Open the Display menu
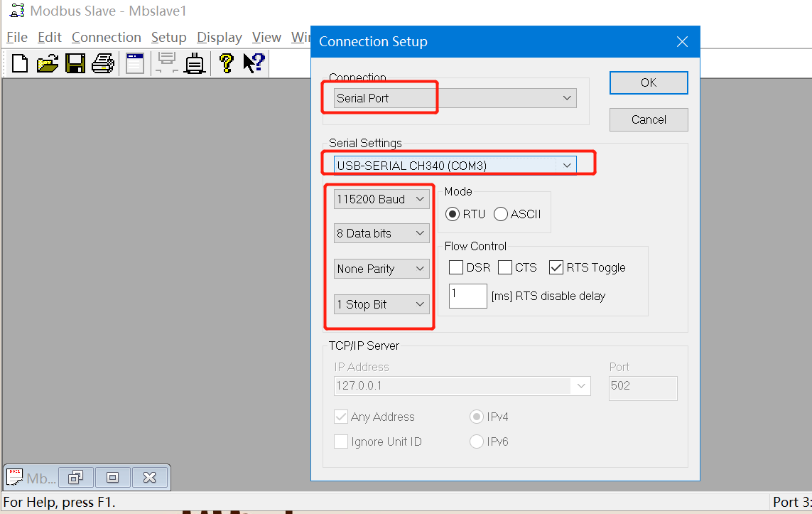Viewport: 812px width, 514px height. coord(219,38)
